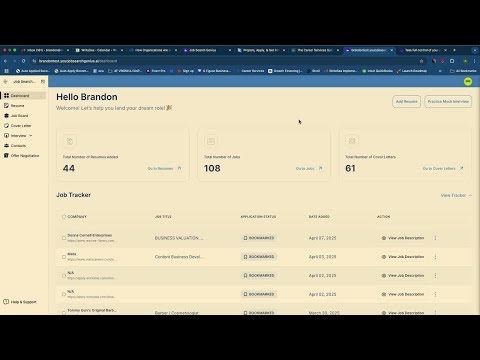Open the three-dot menu for the Meta row

[435, 257]
